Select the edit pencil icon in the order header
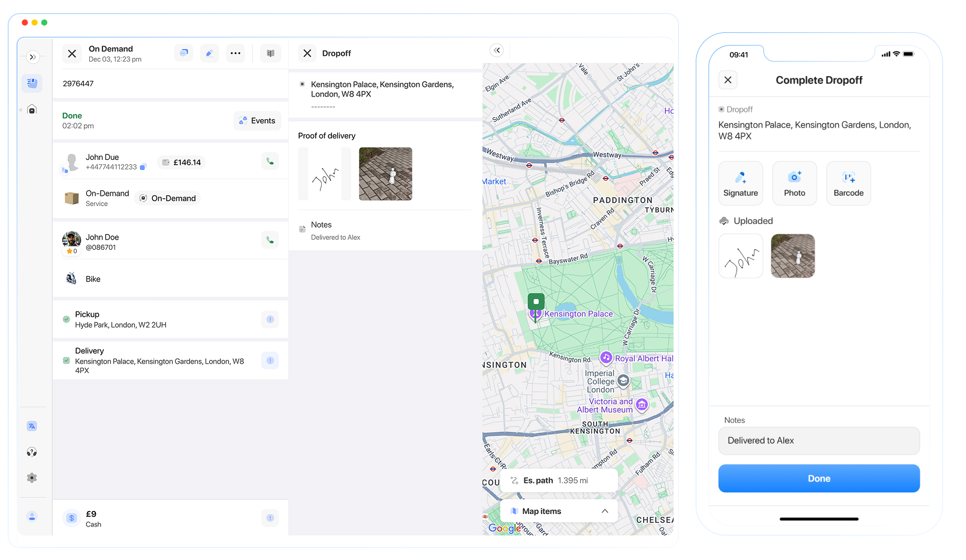The image size is (966, 560). [209, 53]
